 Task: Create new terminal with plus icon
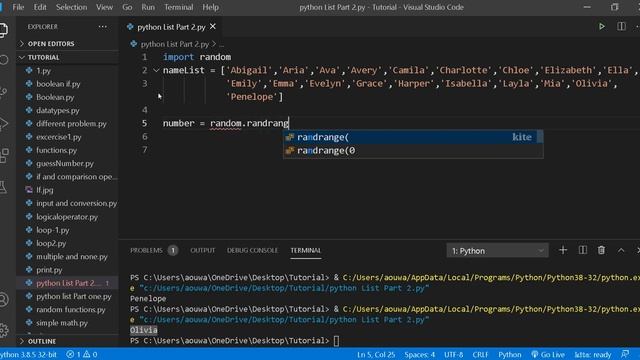tap(563, 250)
